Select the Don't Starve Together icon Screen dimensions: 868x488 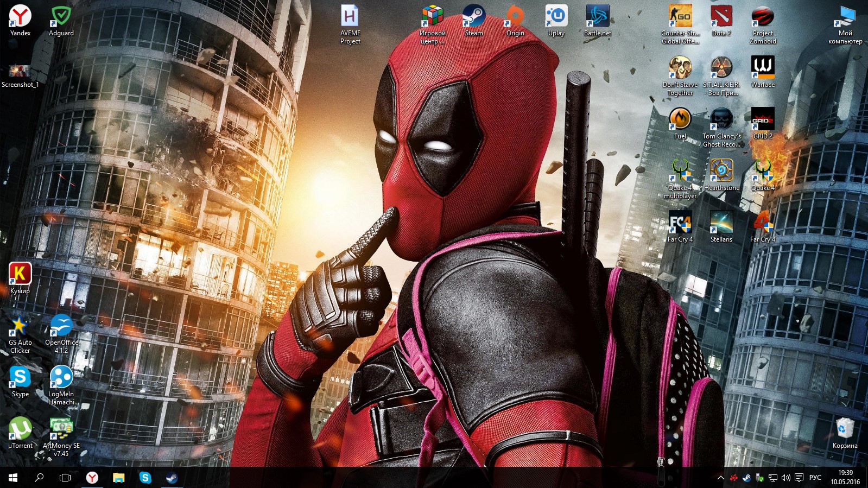click(680, 76)
